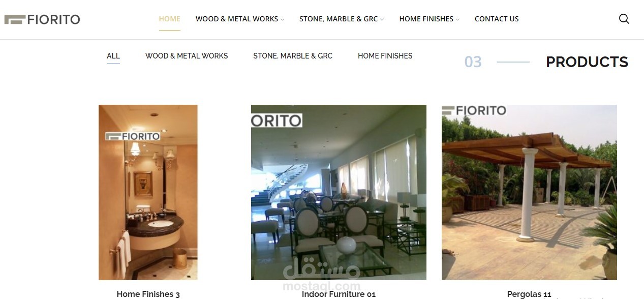The height and width of the screenshot is (299, 644).
Task: Expand Stone, Marble & GRC dropdown chevron
Action: 382,19
